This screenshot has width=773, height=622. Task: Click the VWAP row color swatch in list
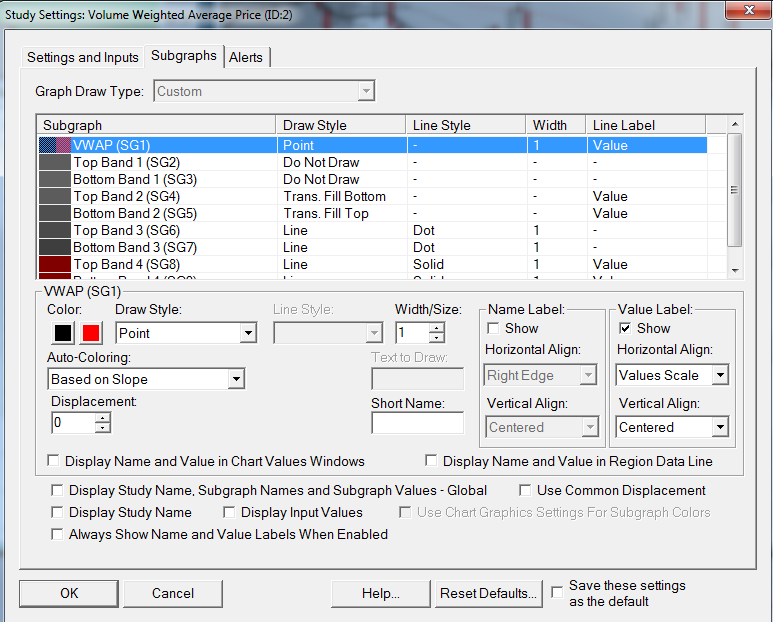55,145
